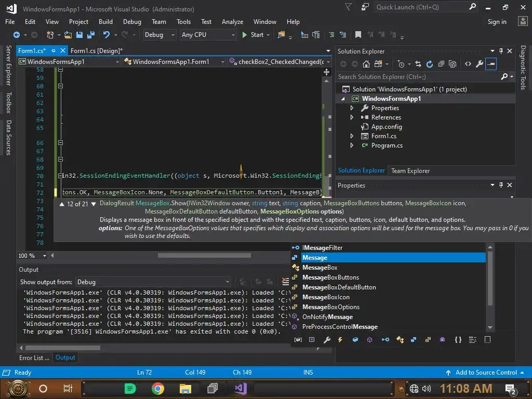Click the Sign in link

[x=497, y=22]
